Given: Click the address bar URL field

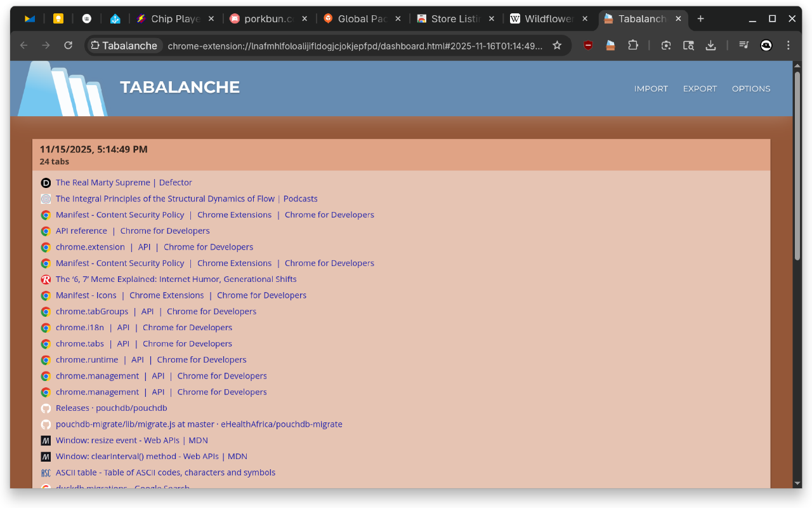Looking at the screenshot, I should click(x=355, y=46).
